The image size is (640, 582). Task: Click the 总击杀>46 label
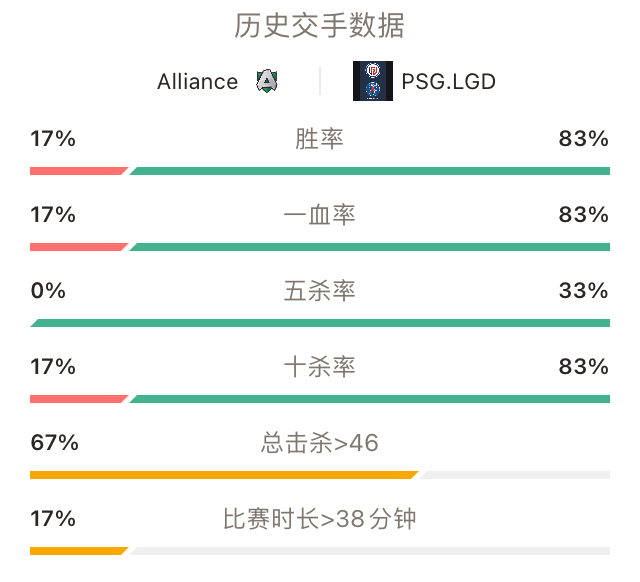click(x=320, y=443)
